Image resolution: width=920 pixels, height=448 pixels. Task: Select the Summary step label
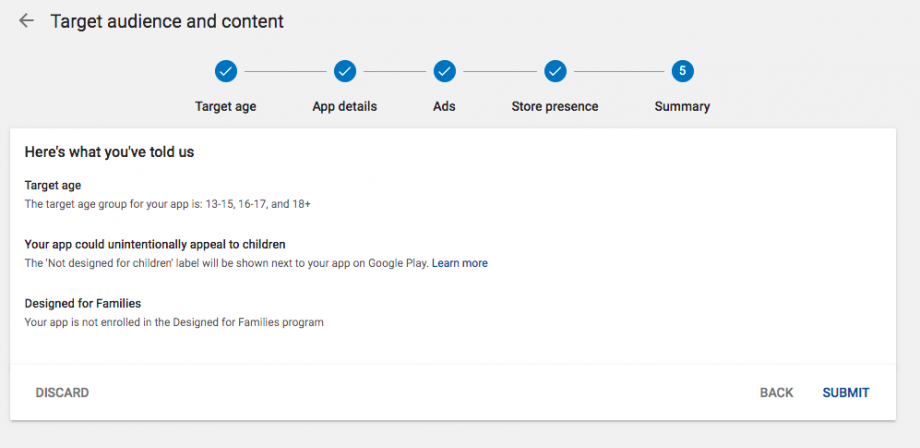(x=682, y=106)
